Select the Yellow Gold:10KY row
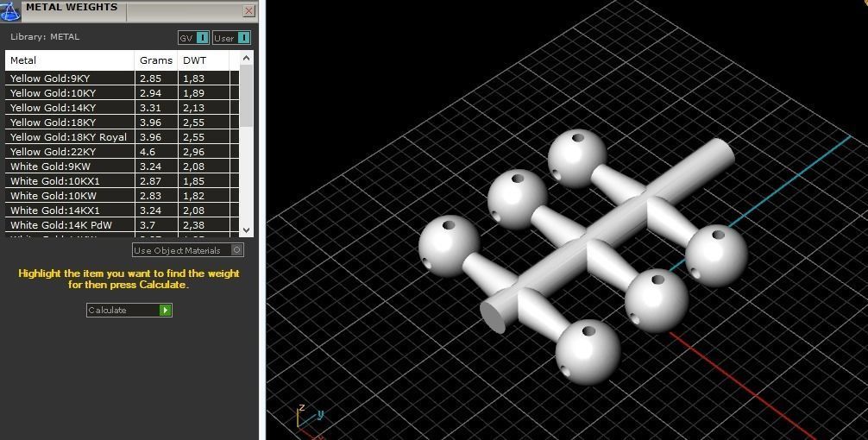The height and width of the screenshot is (440, 868). point(123,93)
